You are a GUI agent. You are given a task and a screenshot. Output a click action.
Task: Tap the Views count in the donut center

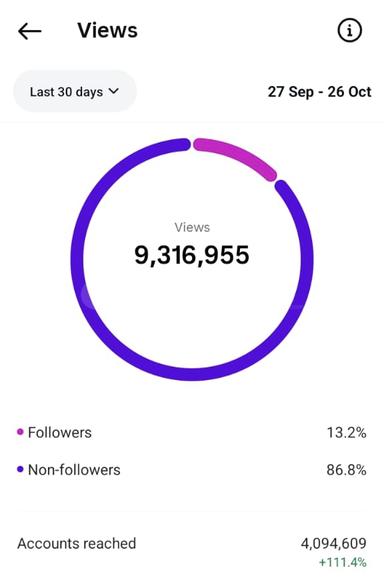coord(192,254)
